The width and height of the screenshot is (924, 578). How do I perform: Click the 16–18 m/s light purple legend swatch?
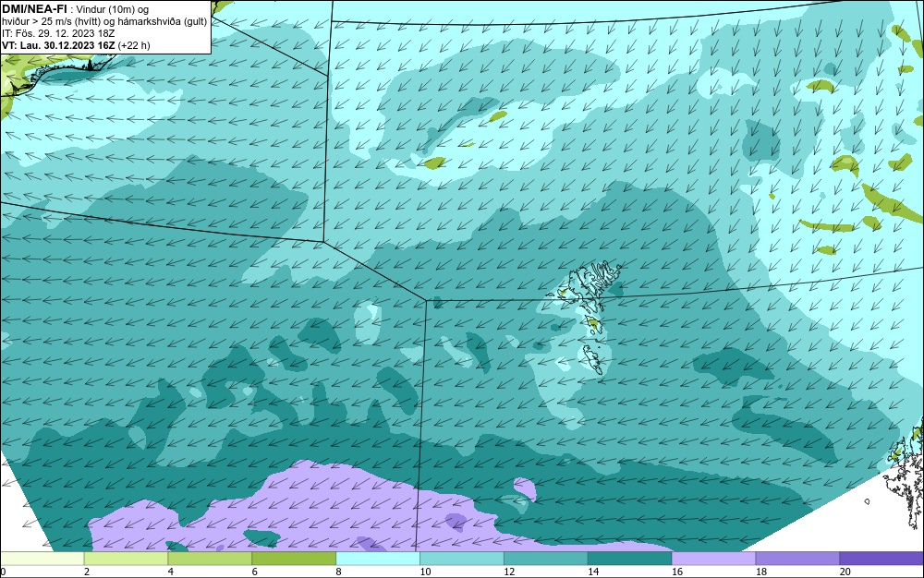click(x=713, y=559)
